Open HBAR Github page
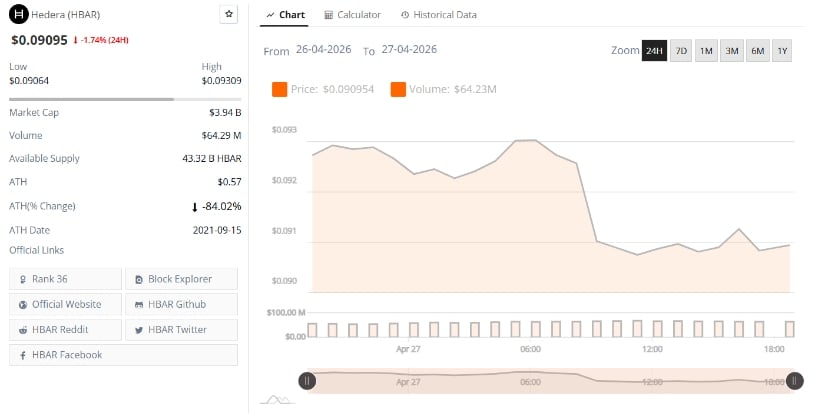Image resolution: width=825 pixels, height=413 pixels. [182, 304]
